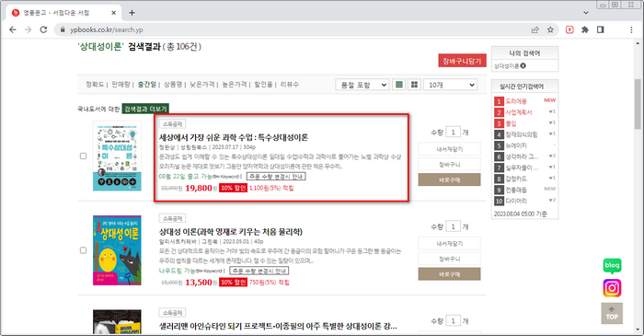This screenshot has width=644, height=336.
Task: Close the 영풍문고 browser tab
Action: click(114, 13)
